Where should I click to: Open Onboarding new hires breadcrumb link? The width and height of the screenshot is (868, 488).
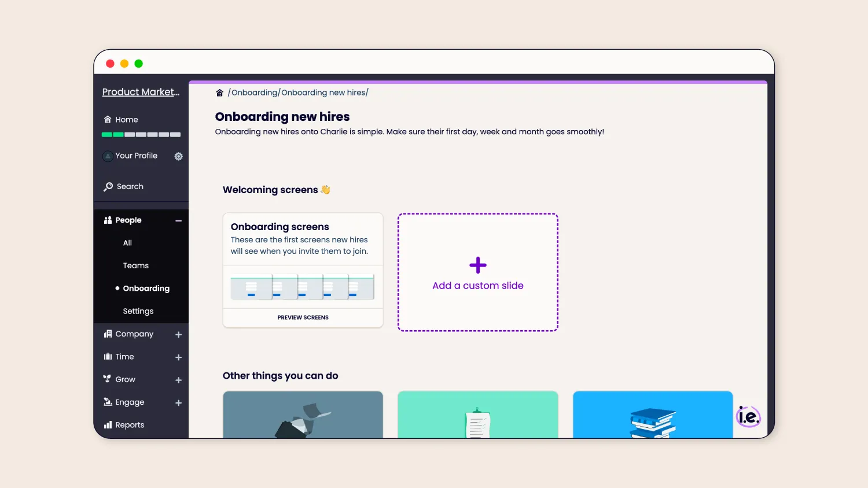(323, 93)
